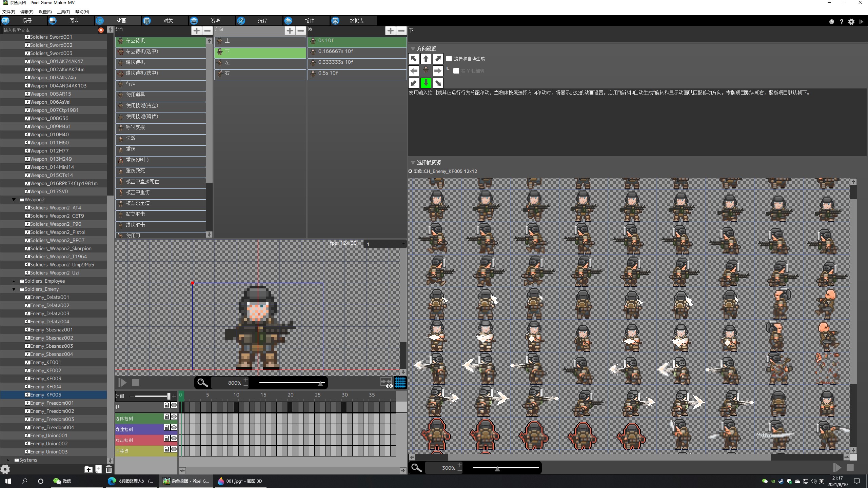Stop the animation preview
Screen dimensions: 868x488
pyautogui.click(x=135, y=383)
